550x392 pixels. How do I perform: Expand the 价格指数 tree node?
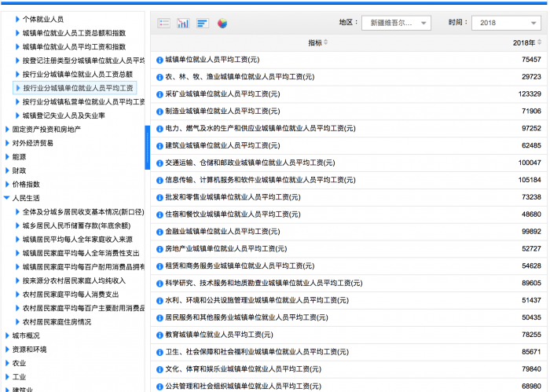pyautogui.click(x=7, y=185)
